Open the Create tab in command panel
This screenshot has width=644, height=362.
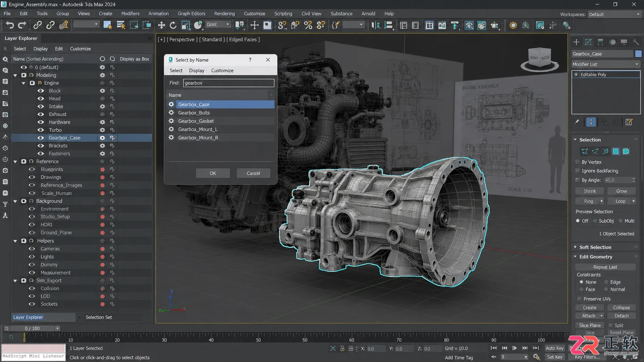point(576,42)
